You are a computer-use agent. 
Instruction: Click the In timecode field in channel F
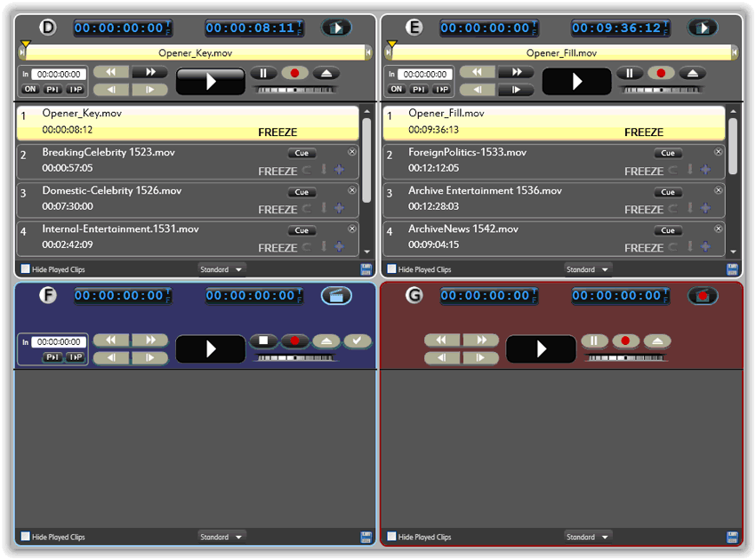pyautogui.click(x=58, y=342)
